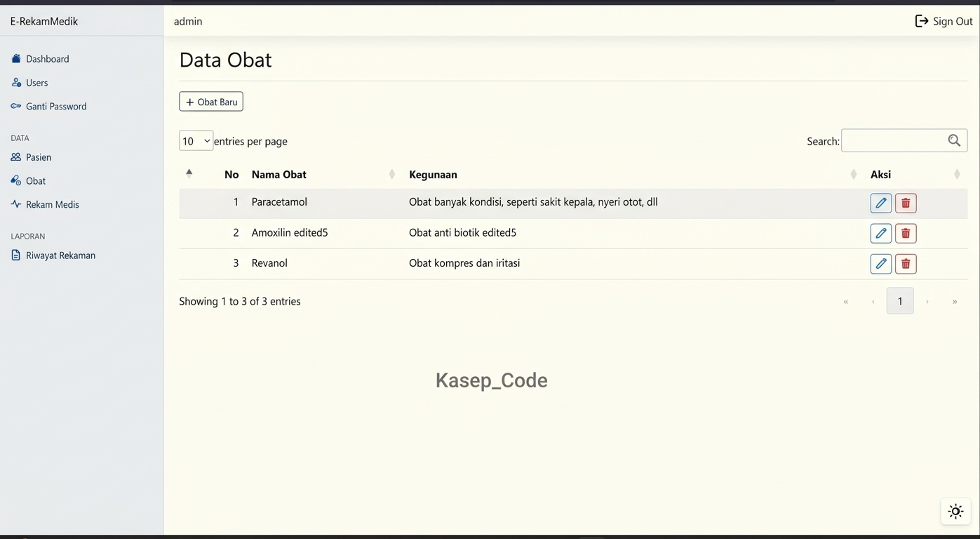Delete the Amoxilin edited5 entry
980x539 pixels.
[x=906, y=233]
